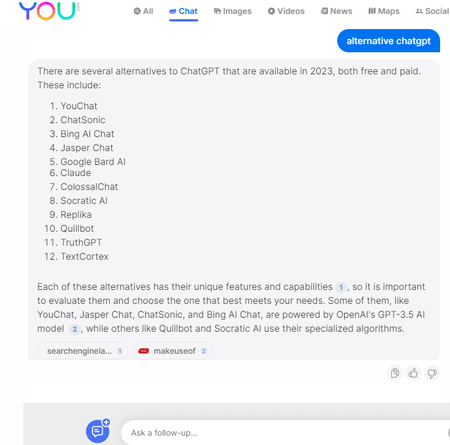Click the 'alternative chatgpt' query bubble
This screenshot has height=445, width=450.
click(388, 41)
